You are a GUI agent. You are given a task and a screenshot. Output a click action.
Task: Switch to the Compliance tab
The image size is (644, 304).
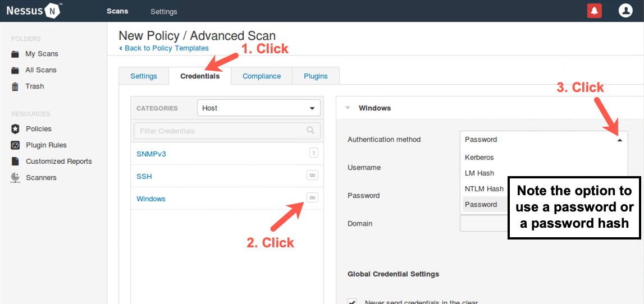[x=261, y=76]
